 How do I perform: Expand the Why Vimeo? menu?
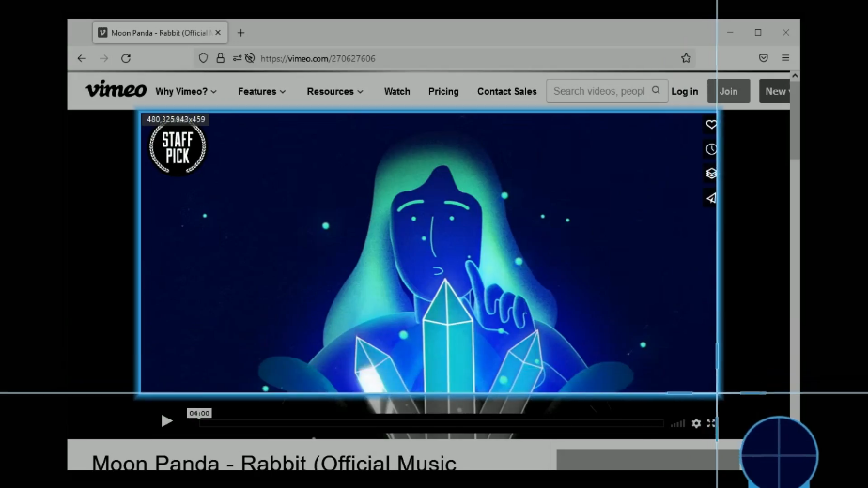tap(186, 91)
